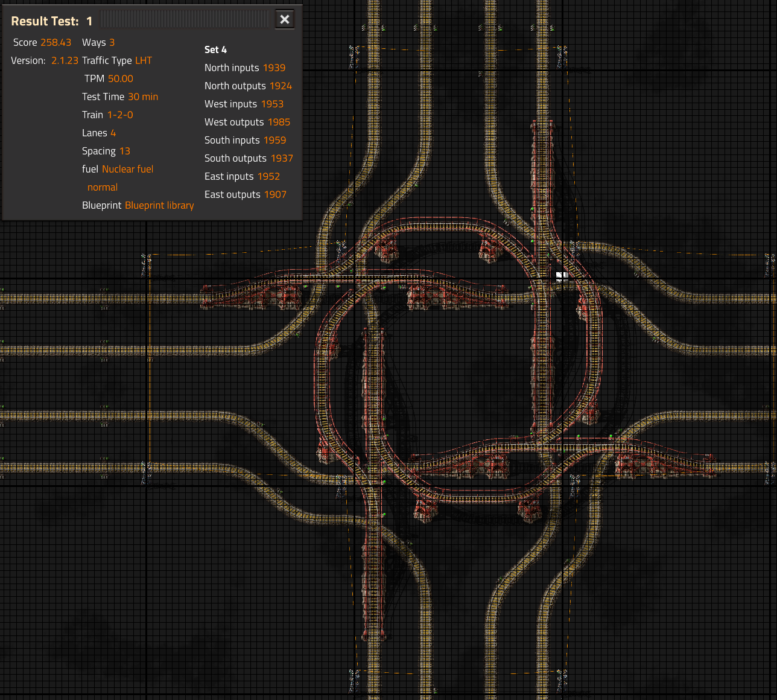Click the white marker on the rail map

(562, 276)
